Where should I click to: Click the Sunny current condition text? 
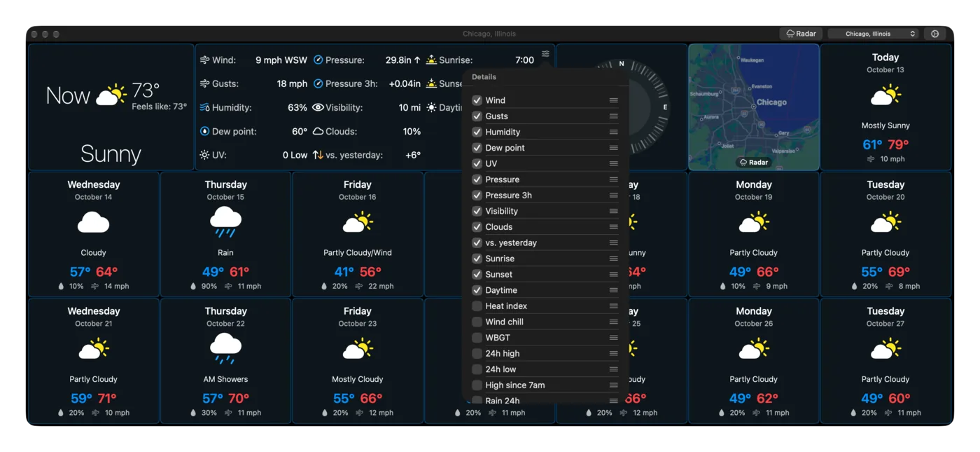tap(111, 153)
